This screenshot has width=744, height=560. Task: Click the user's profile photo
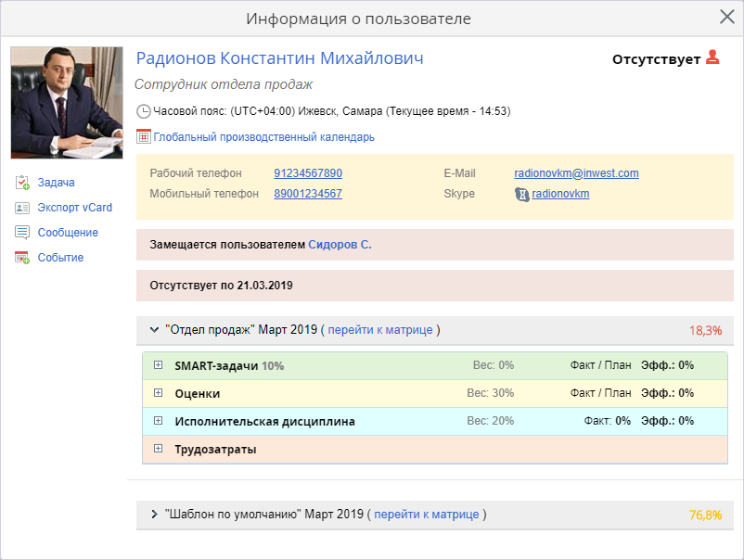(67, 103)
